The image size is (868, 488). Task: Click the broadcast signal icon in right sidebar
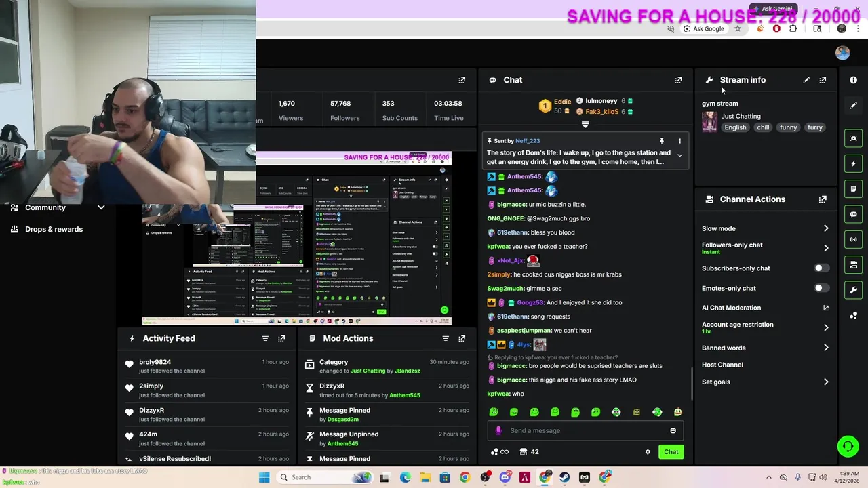(854, 239)
